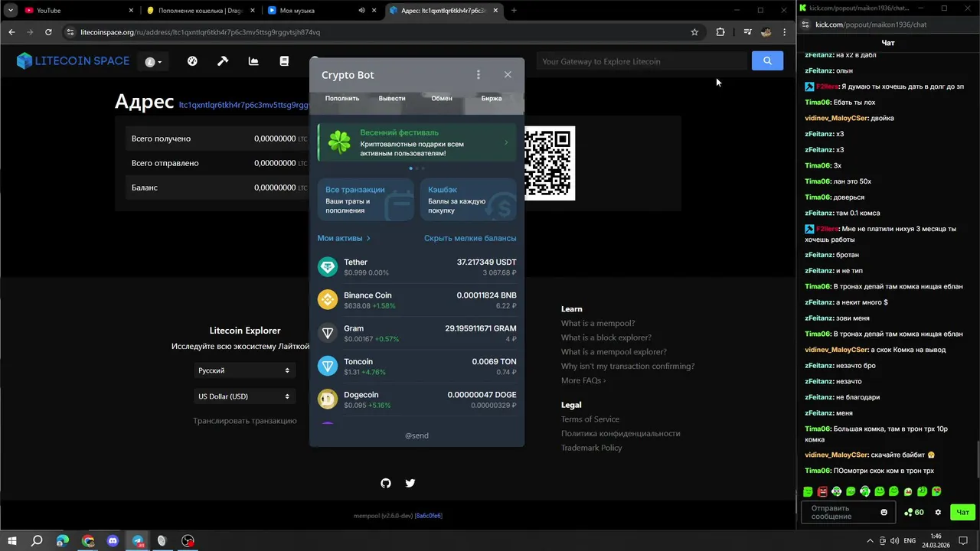This screenshot has width=980, height=551.
Task: Open the Binance Coin asset row
Action: pos(416,300)
